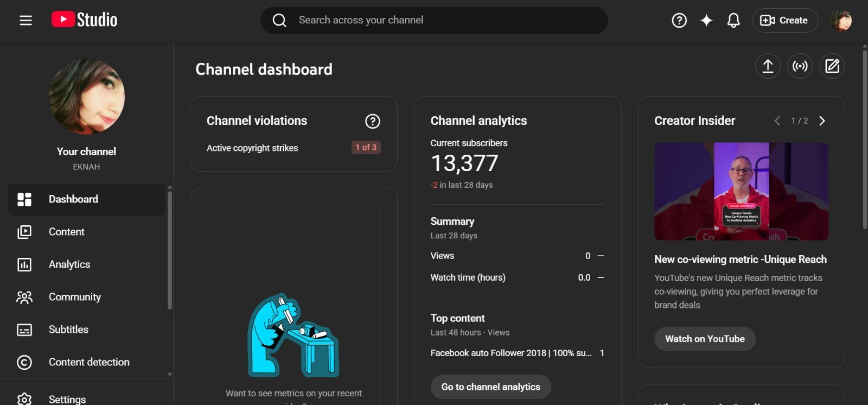868x405 pixels.
Task: Open the Subtitles menu item
Action: (87, 330)
